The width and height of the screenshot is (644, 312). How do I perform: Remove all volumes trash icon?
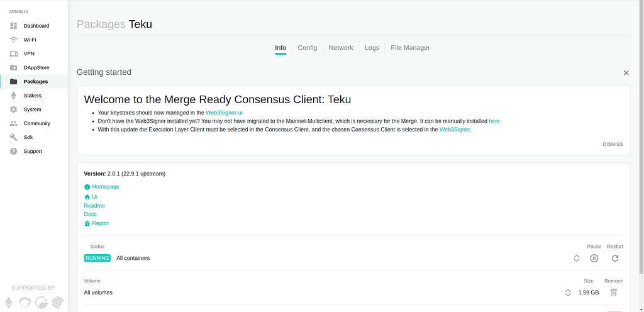[x=613, y=292]
